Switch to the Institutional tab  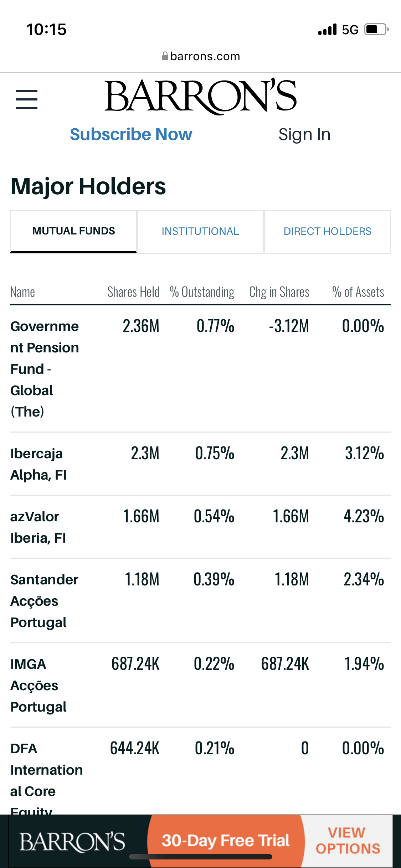tap(200, 232)
